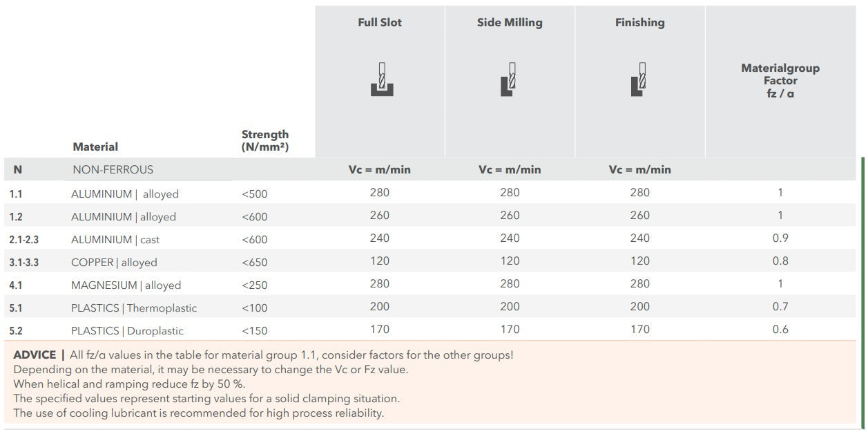Click the PLASTICS Duroplastic row label

[127, 331]
